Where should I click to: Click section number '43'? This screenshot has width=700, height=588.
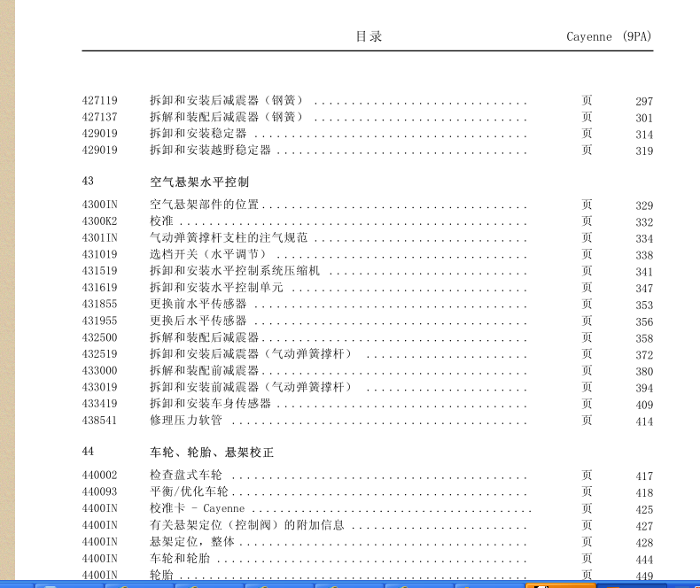(88, 182)
